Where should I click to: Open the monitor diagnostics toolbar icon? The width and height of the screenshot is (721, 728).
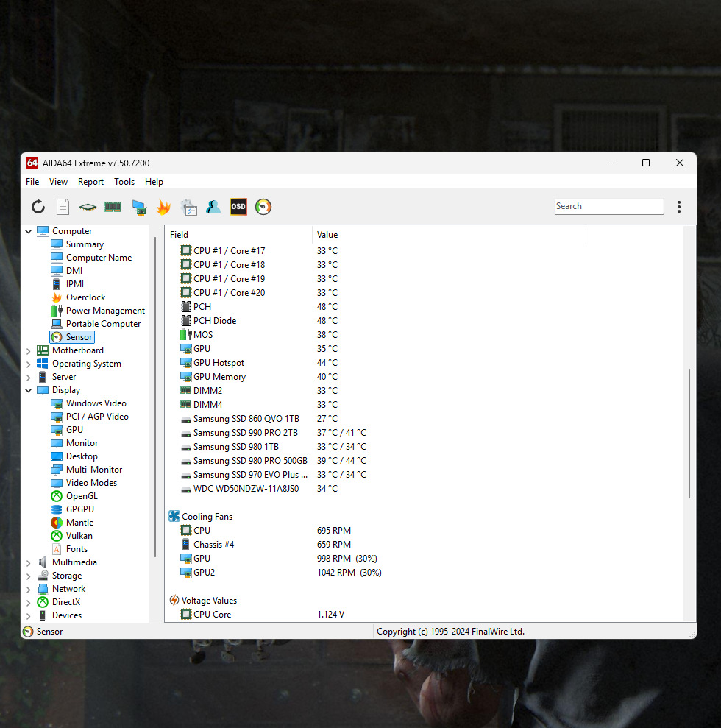tap(139, 207)
